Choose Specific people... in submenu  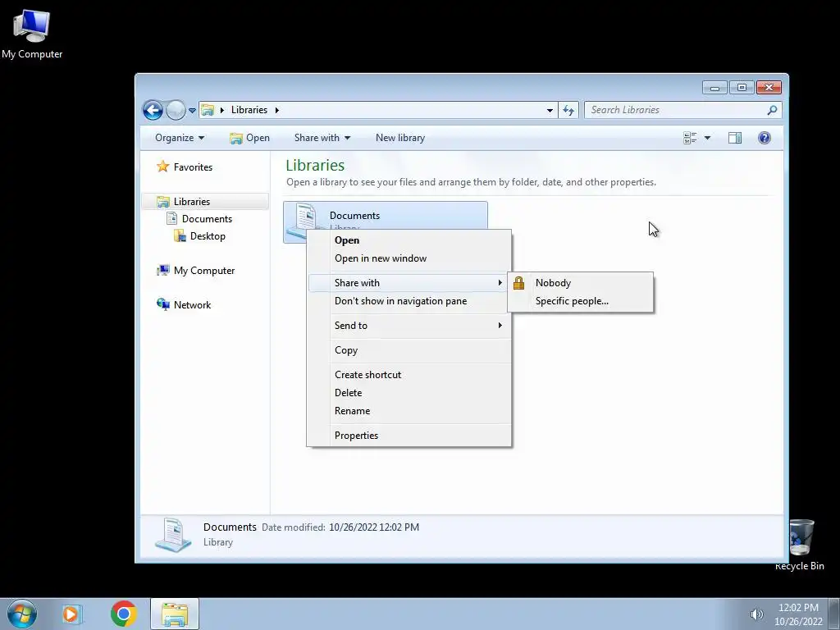tap(580, 301)
